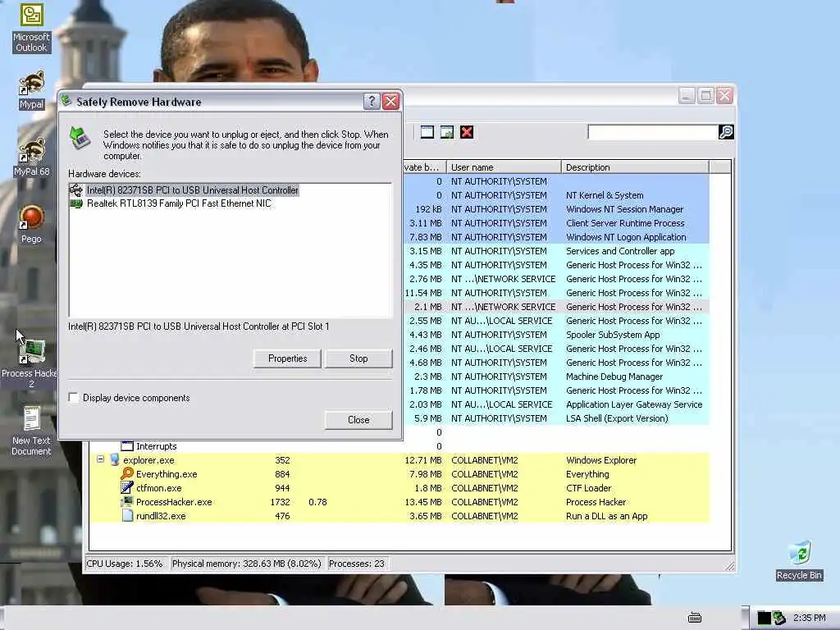Screen dimensions: 840x630
Task: Select Intel(R) 82371SB PCI to USB Controller
Action: (192, 189)
